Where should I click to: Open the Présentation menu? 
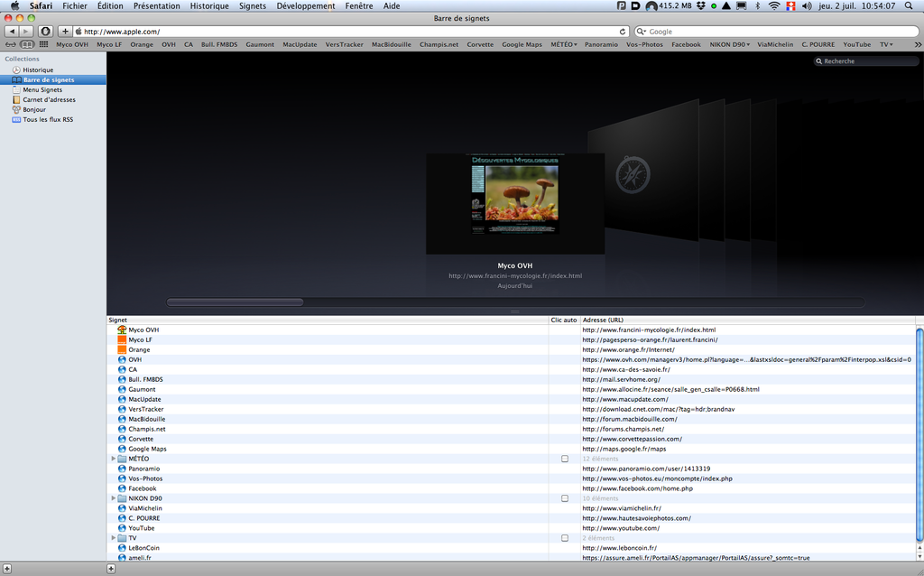[x=157, y=6]
